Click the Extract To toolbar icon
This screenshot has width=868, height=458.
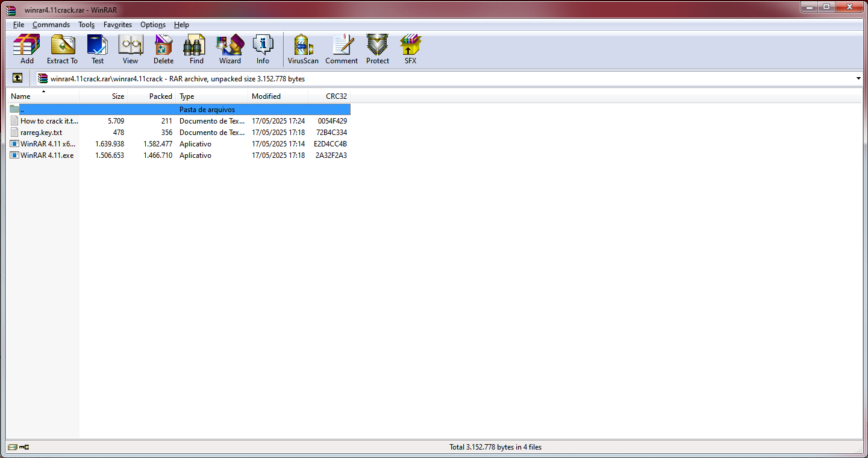(62, 49)
